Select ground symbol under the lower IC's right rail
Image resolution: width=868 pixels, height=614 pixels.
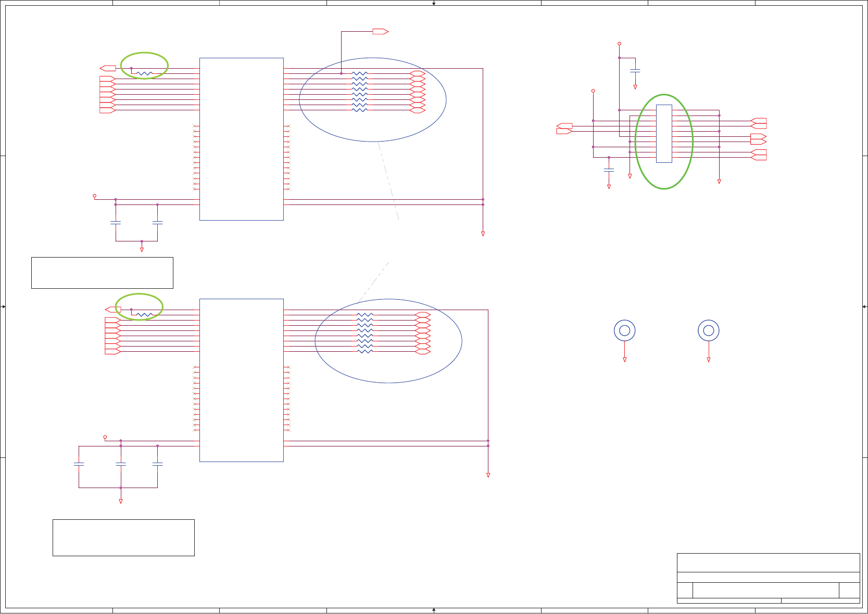click(488, 475)
